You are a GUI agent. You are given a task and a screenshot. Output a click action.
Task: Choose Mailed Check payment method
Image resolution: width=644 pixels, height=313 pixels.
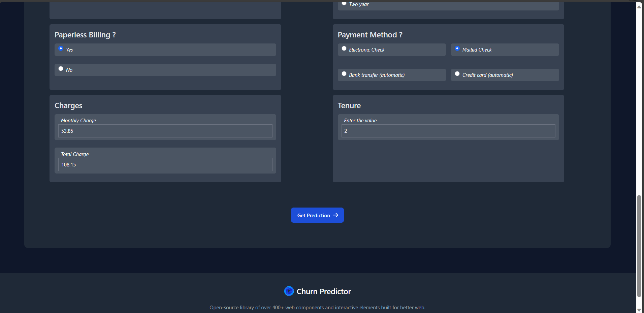pos(457,48)
